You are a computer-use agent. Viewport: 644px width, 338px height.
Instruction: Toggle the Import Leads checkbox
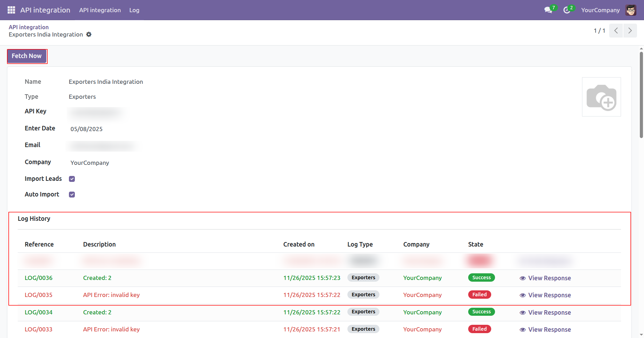72,179
